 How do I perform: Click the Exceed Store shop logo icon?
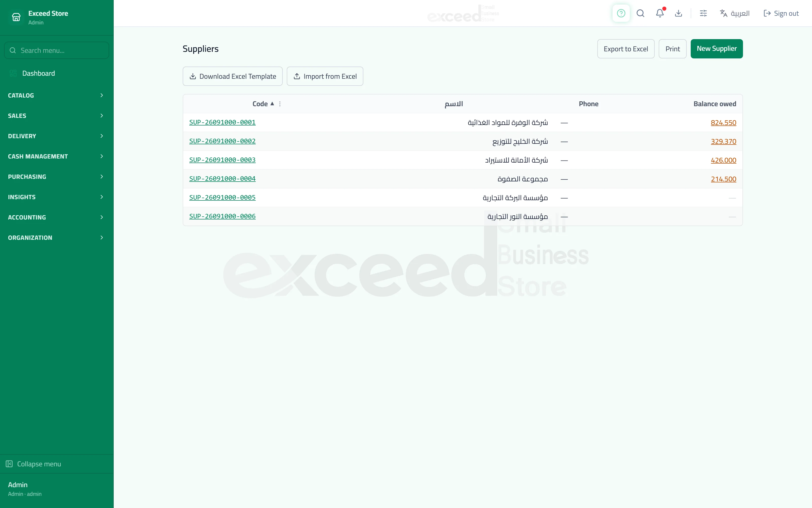click(16, 17)
